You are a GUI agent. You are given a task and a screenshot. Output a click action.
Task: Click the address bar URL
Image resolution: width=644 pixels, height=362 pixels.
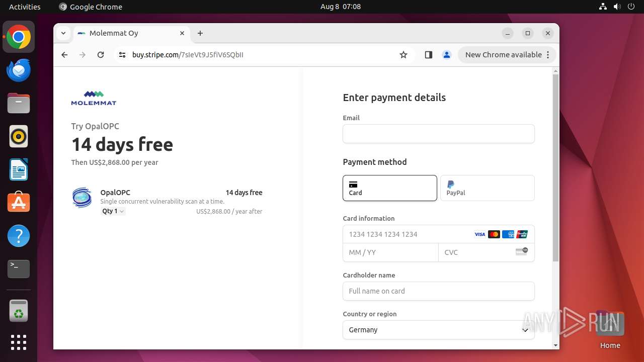click(x=188, y=55)
